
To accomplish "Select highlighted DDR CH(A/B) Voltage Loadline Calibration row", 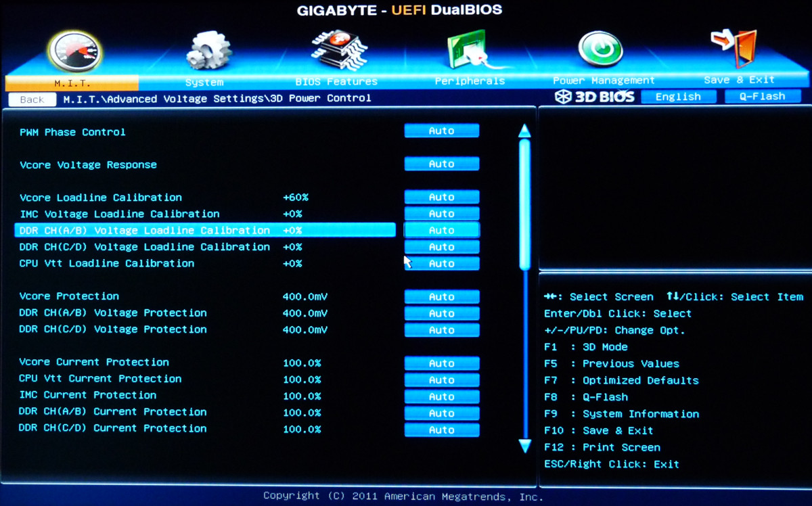I will pos(204,230).
